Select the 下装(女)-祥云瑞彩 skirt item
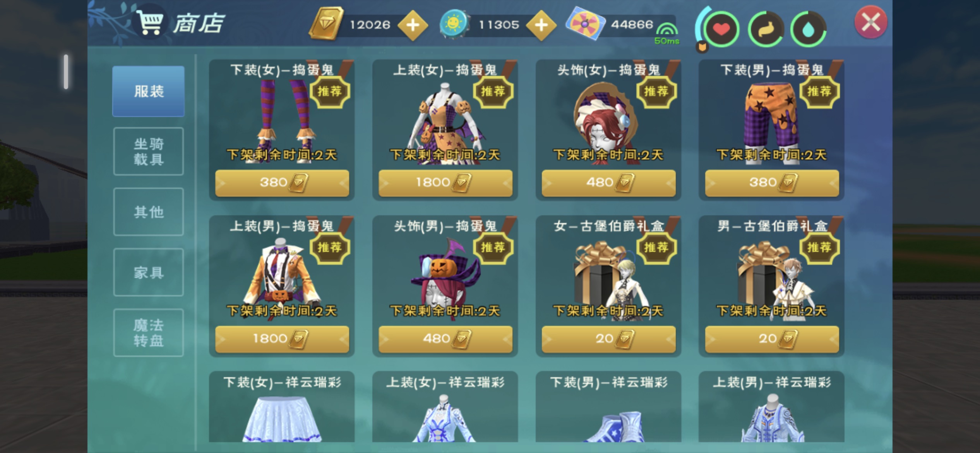This screenshot has width=980, height=453. 282,407
